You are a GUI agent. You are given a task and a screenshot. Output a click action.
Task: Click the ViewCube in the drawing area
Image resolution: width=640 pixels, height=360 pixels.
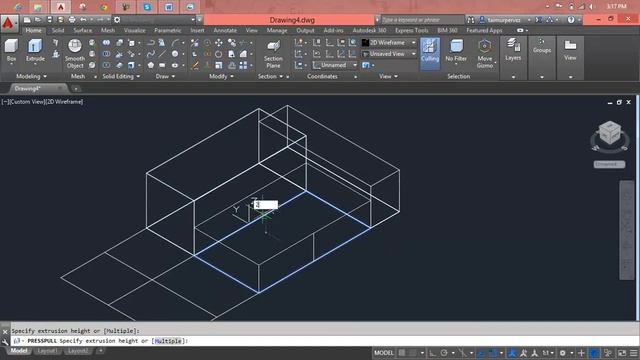coord(609,134)
